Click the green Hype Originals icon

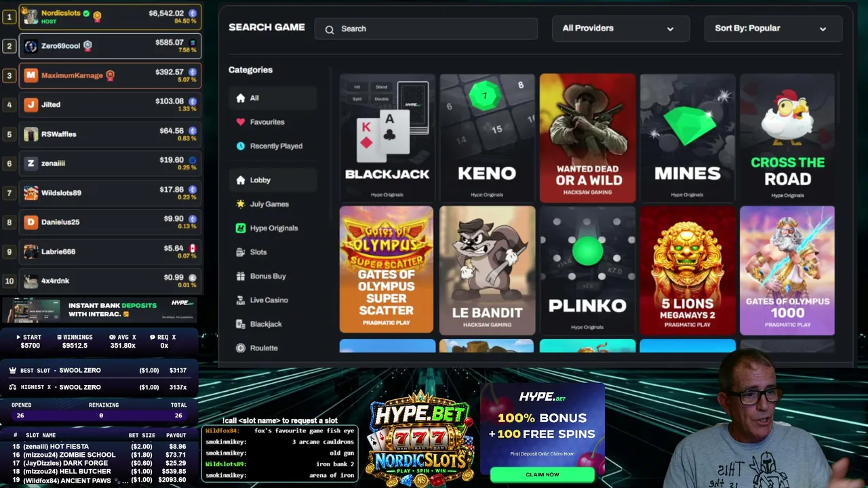coord(241,228)
